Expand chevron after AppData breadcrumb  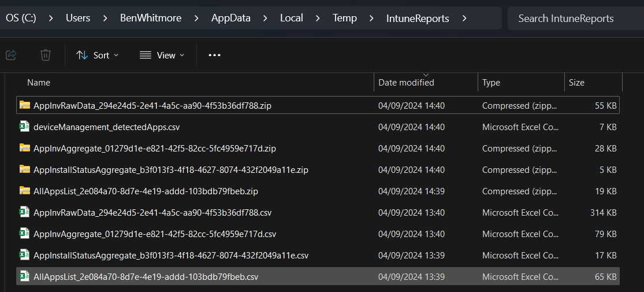266,18
